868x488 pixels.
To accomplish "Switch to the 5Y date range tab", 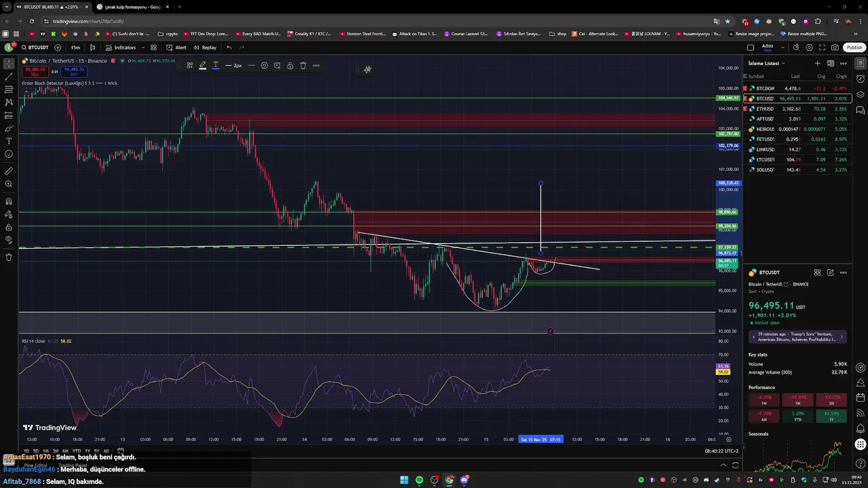I will point(96,451).
